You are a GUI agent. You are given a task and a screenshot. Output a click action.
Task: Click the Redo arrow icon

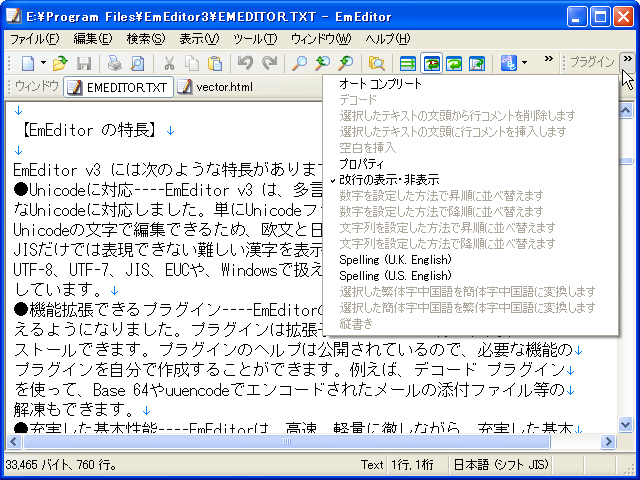pyautogui.click(x=269, y=63)
